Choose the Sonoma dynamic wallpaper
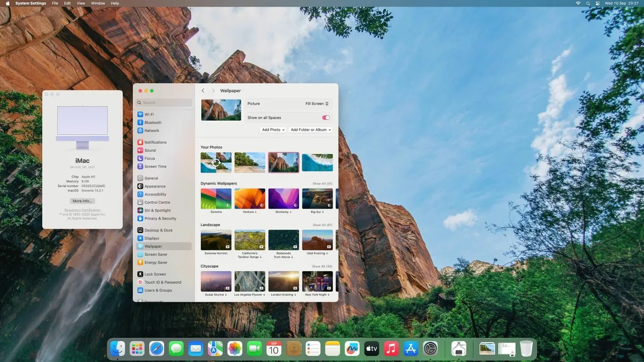The image size is (644, 362). 216,199
